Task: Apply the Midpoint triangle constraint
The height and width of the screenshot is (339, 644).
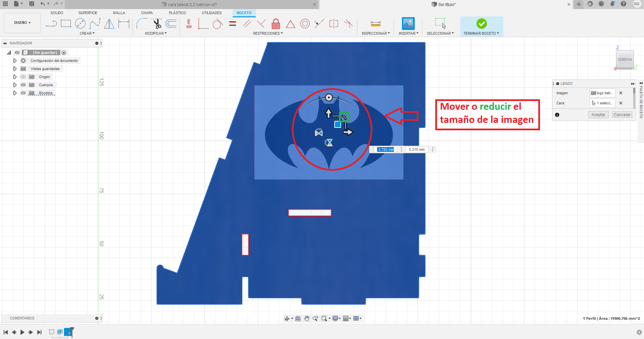Action: pyautogui.click(x=290, y=24)
